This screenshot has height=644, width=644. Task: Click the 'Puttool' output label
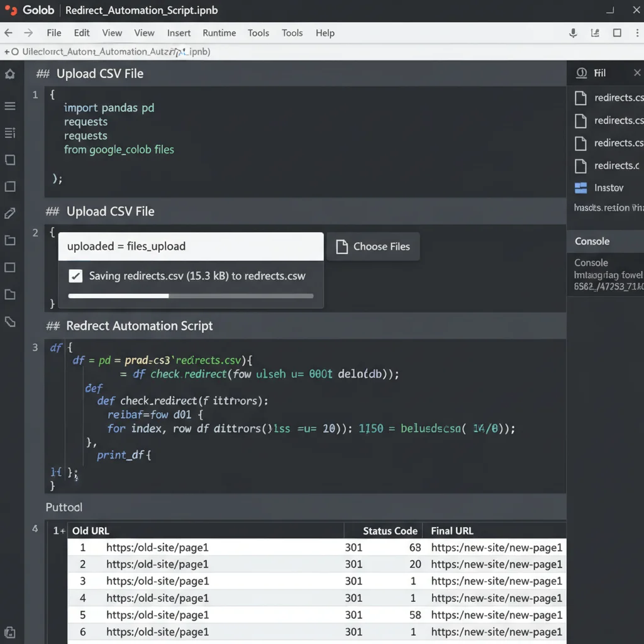(x=64, y=508)
